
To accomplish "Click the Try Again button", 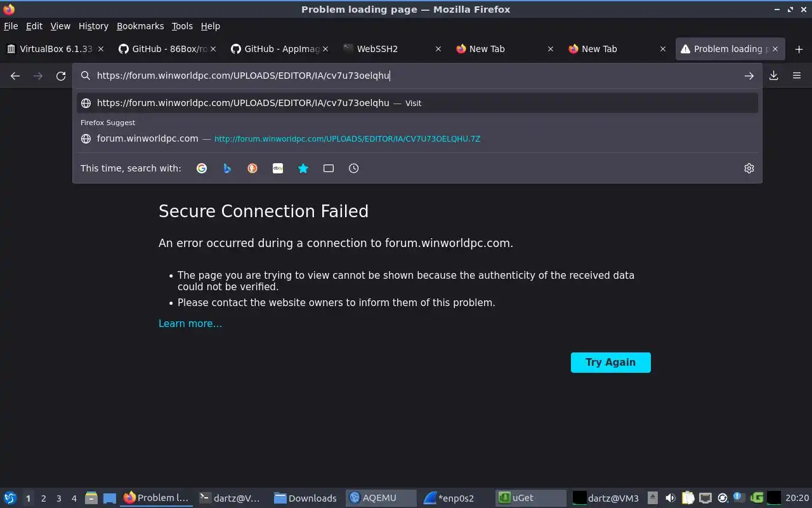I will 611,363.
